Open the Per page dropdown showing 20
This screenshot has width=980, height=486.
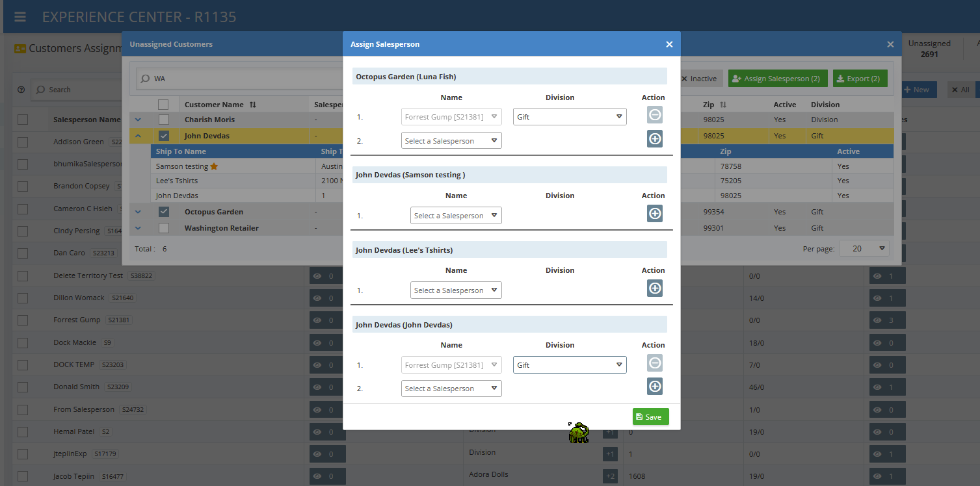pos(864,248)
